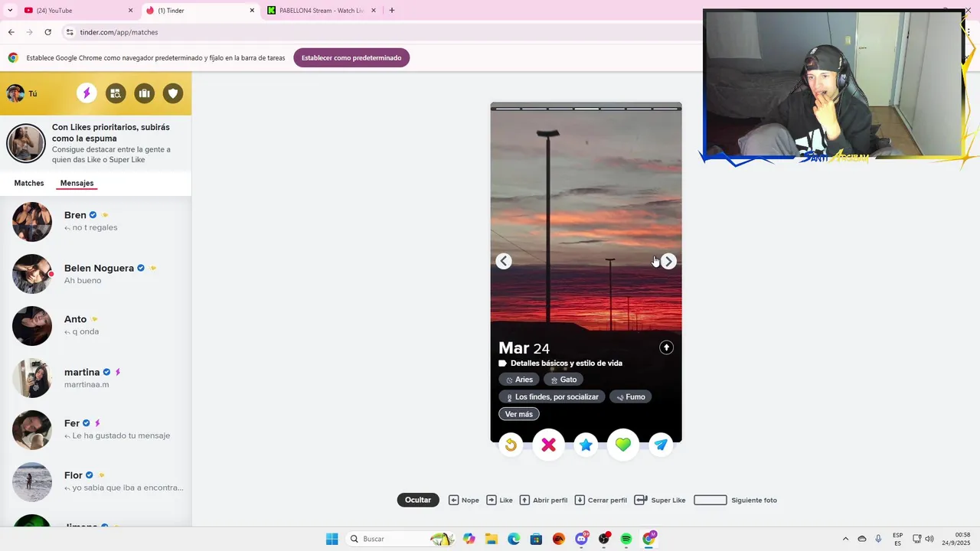This screenshot has width=980, height=551.
Task: Open profile with the up-arrow icon
Action: tap(666, 347)
